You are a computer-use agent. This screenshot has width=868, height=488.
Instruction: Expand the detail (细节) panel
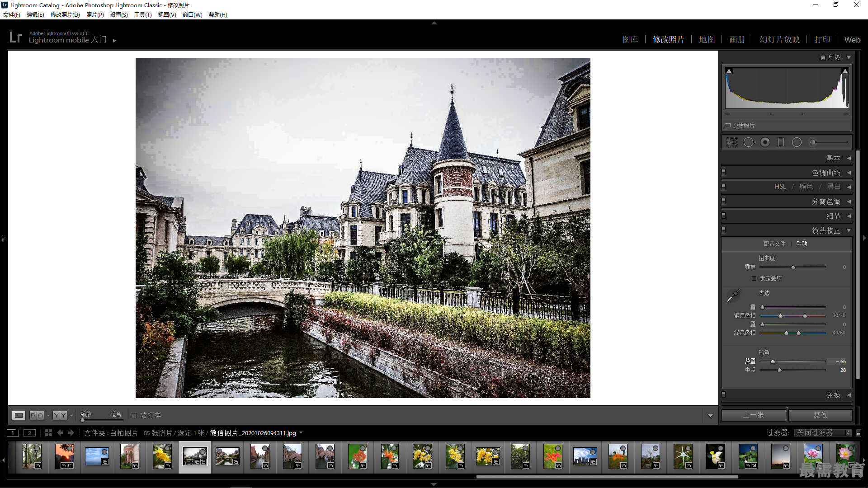point(849,216)
